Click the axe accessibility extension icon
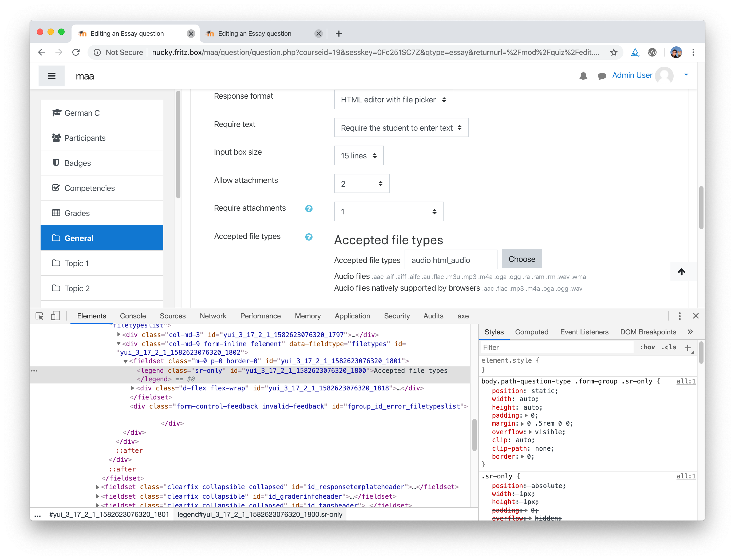Image resolution: width=735 pixels, height=560 pixels. [x=635, y=52]
